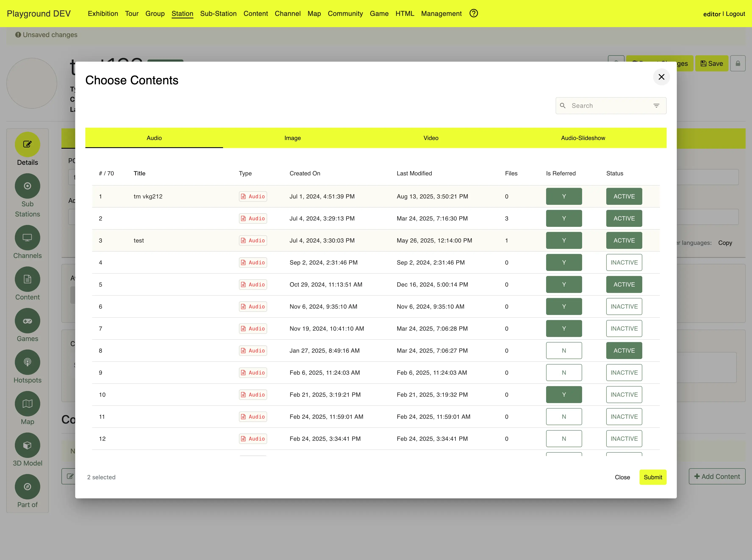This screenshot has width=752, height=560.
Task: Open Hotspots sidebar icon
Action: pos(28,362)
